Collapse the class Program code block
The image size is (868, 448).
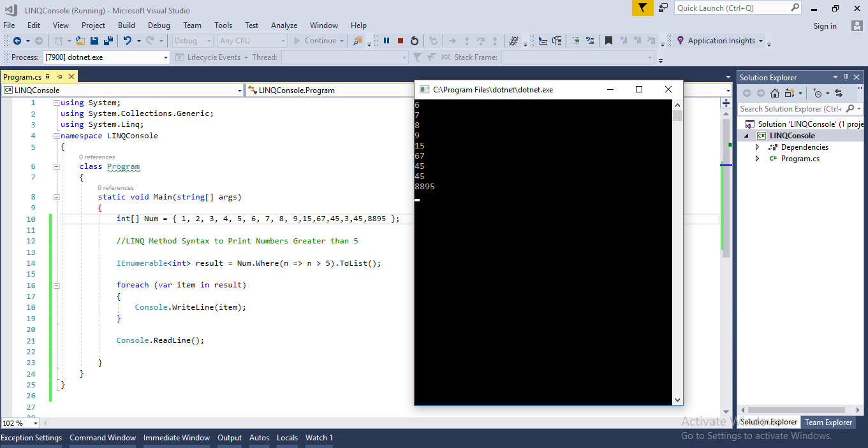point(56,166)
